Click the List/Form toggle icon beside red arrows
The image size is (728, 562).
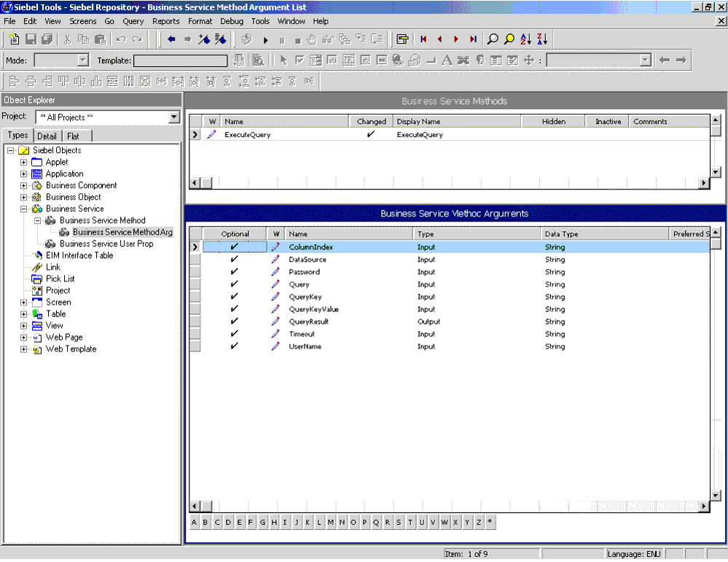pos(402,39)
